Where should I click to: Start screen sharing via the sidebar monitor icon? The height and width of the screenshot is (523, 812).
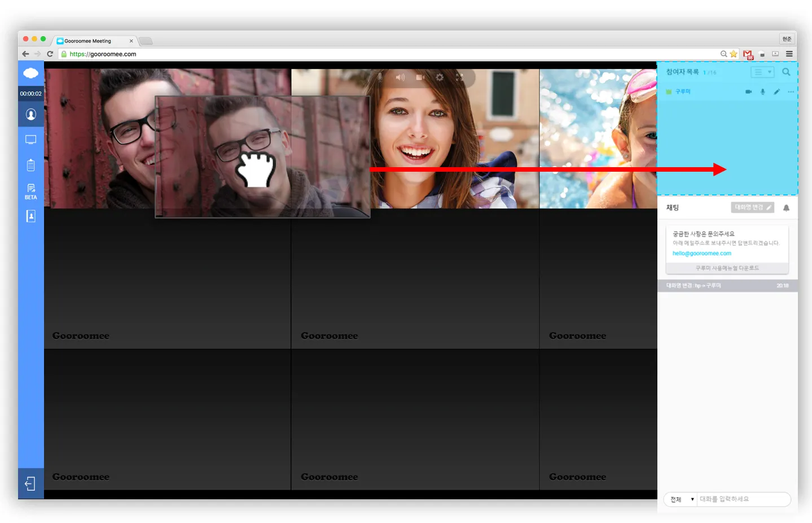click(30, 140)
